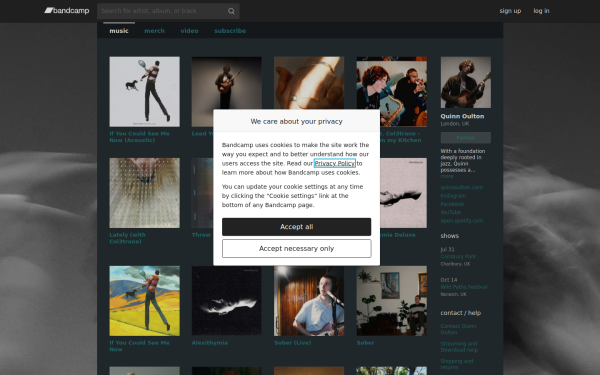The image size is (600, 375).
Task: Switch to the merch tab
Action: [x=155, y=31]
